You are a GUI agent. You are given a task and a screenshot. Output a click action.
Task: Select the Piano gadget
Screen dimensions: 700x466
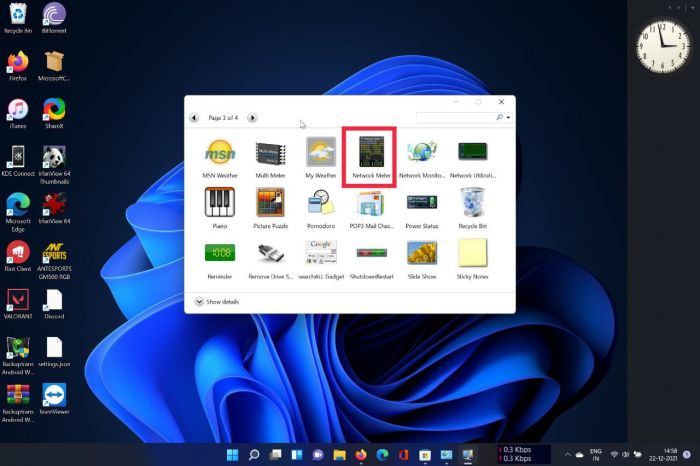click(220, 208)
